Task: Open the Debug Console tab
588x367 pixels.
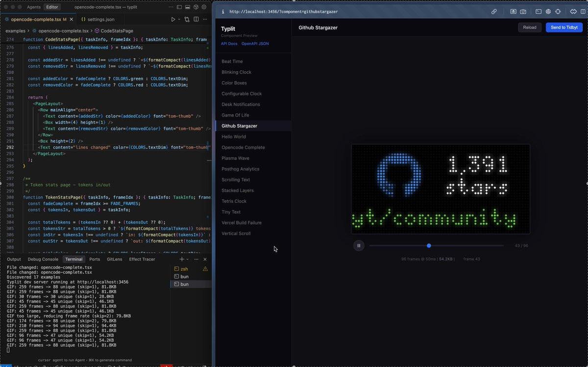Action: (x=43, y=259)
